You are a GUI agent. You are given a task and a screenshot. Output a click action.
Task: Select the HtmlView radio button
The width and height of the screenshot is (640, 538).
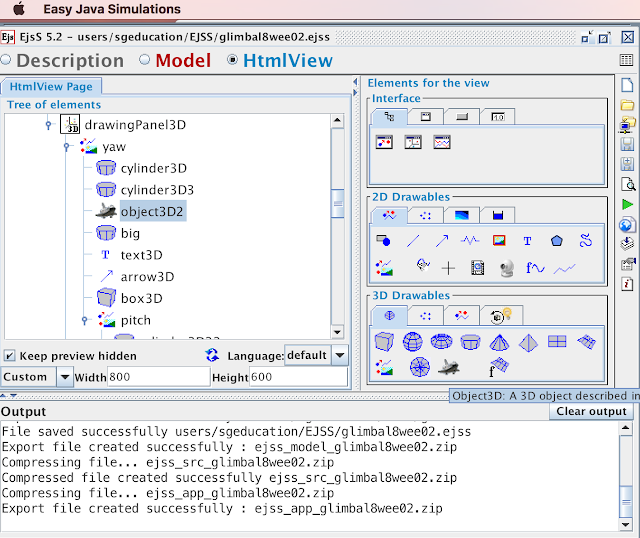[x=232, y=60]
